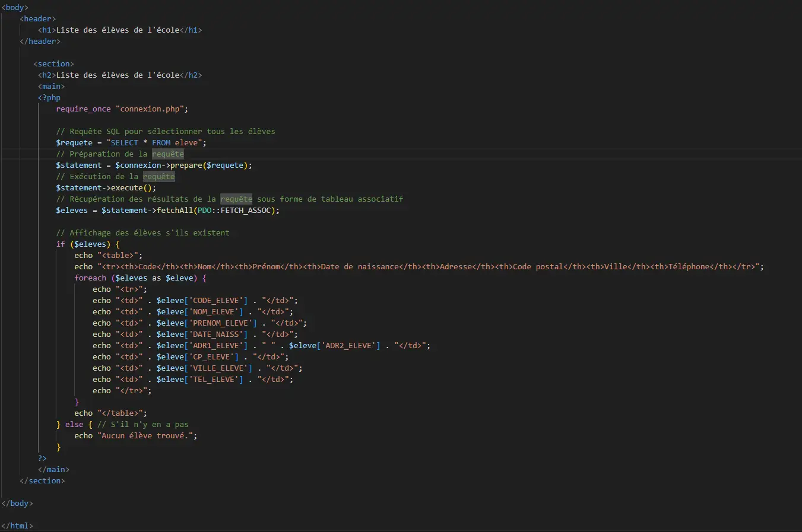Click the 'CODE_ELEVE' array key
The width and height of the screenshot is (802, 532).
(215, 301)
